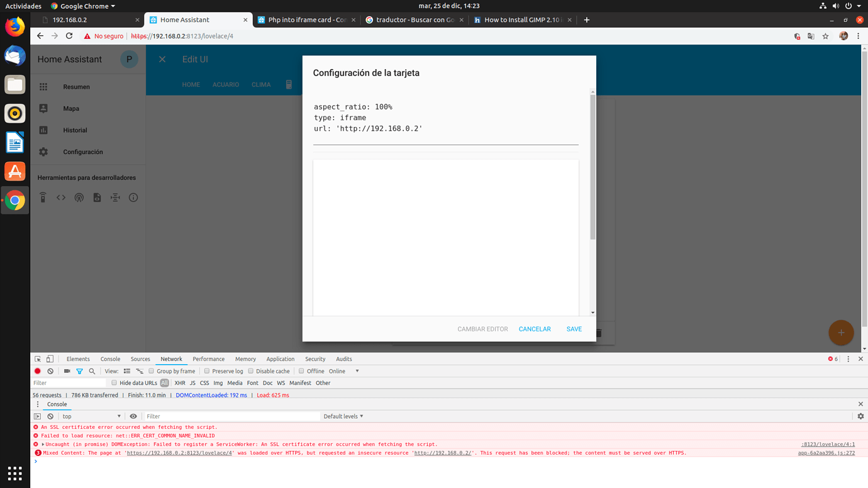Open the network search panel
This screenshot has width=868, height=488.
tap(92, 371)
